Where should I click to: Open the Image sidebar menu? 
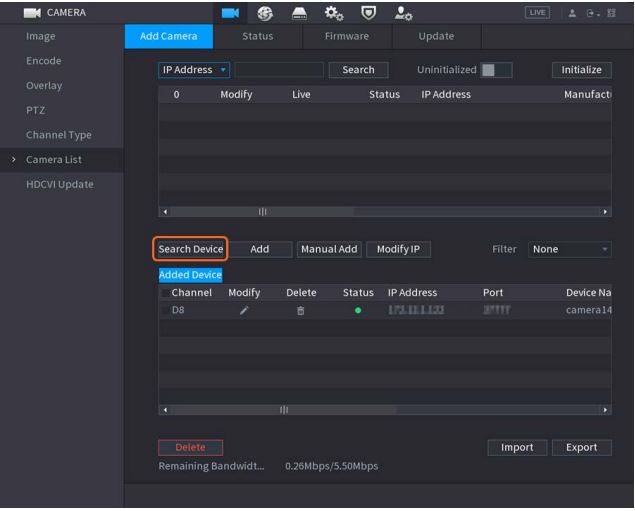41,36
